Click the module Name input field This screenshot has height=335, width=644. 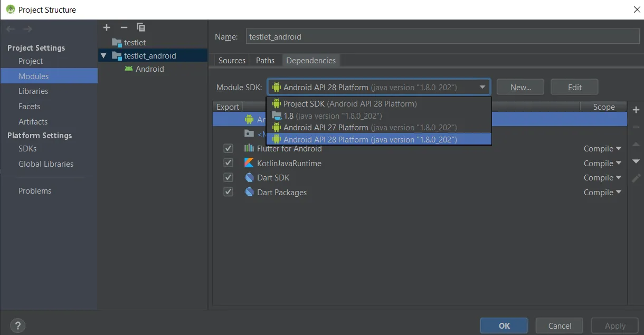click(x=443, y=36)
